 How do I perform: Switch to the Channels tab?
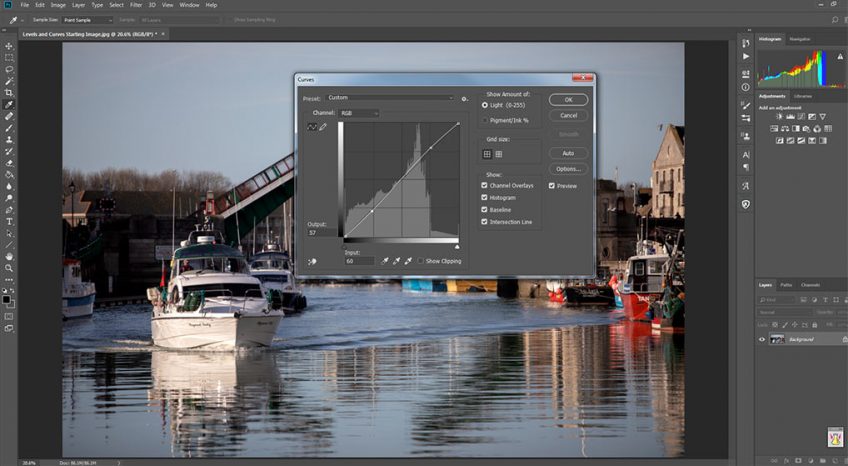(810, 285)
